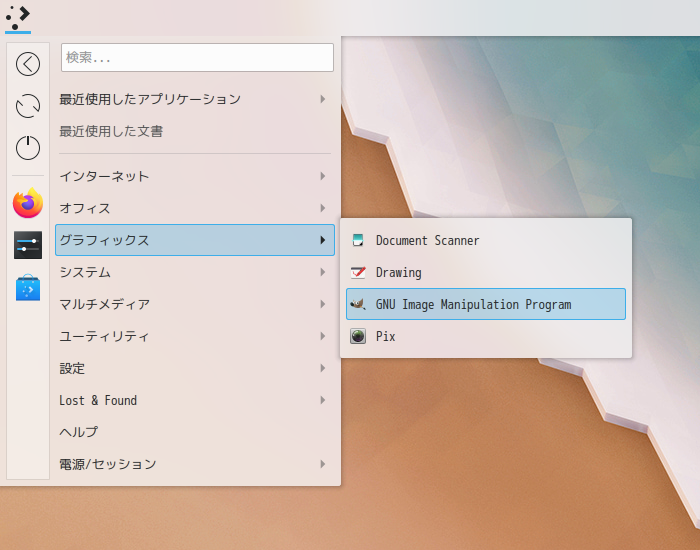Expand arrow next to 電源/セッション
The height and width of the screenshot is (550, 700).
pos(322,464)
